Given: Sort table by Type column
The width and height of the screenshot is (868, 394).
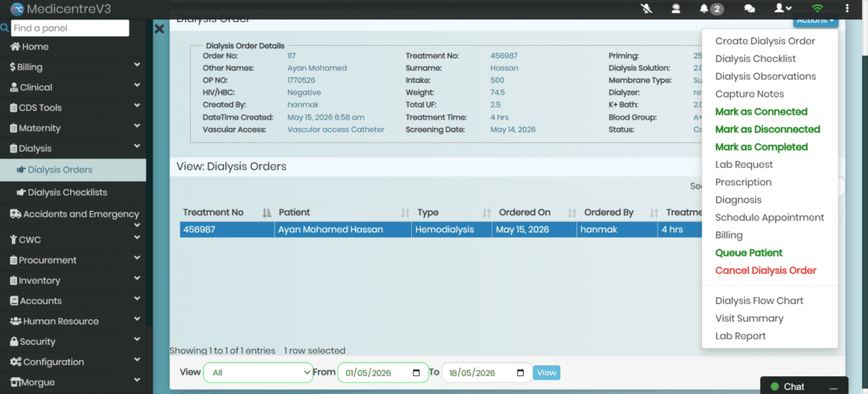Looking at the screenshot, I should (452, 213).
